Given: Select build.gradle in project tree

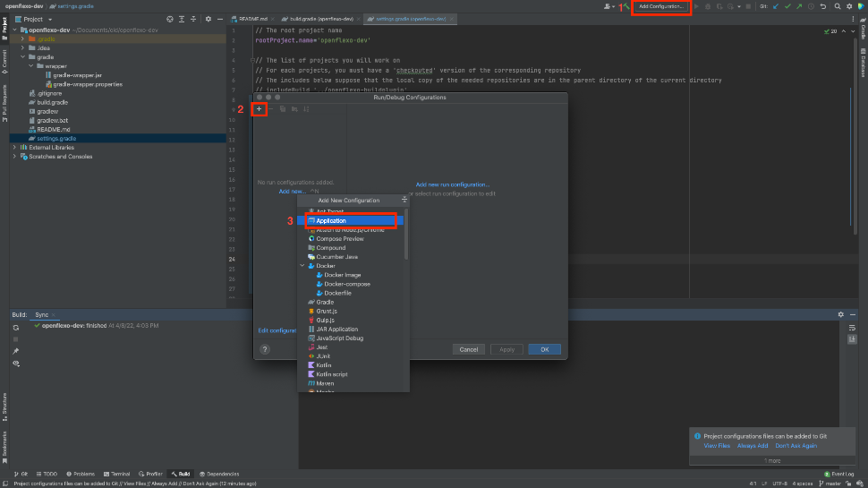Looking at the screenshot, I should click(48, 102).
